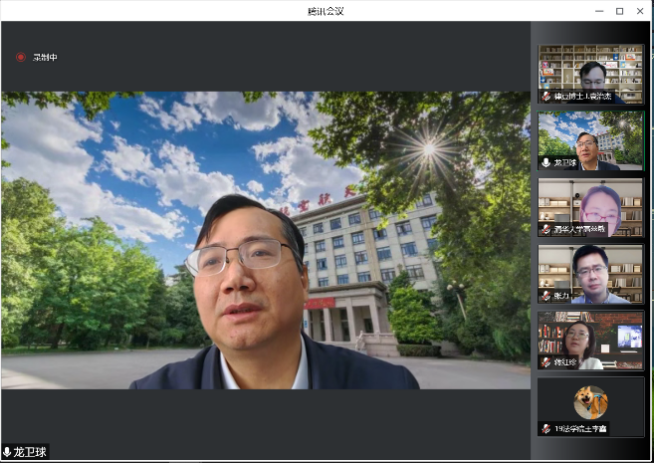
Task: Click microphone icon on 龙卫球 side thumbnail
Action: 546,163
